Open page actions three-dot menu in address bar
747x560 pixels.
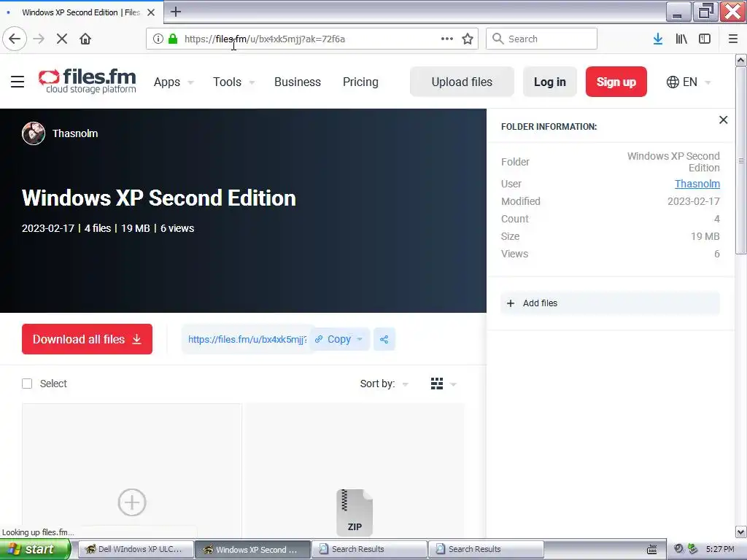pos(447,39)
